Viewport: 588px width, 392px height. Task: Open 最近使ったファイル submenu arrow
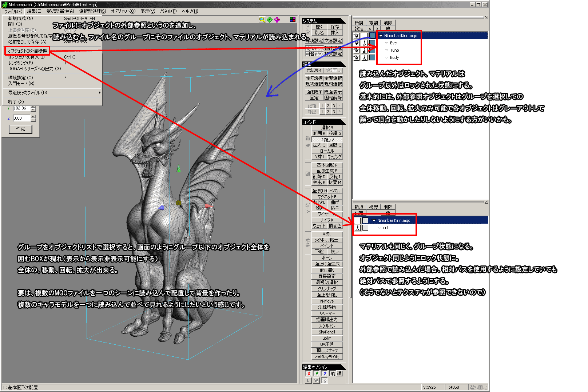click(x=99, y=93)
